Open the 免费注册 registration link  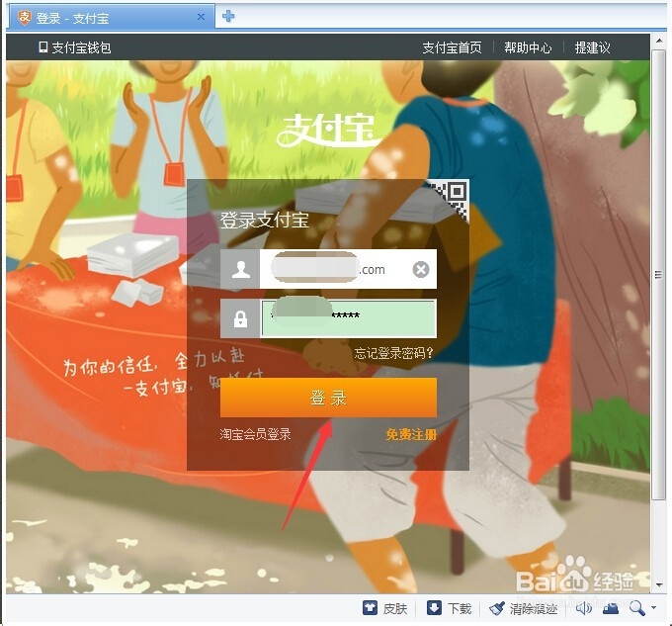click(x=411, y=434)
